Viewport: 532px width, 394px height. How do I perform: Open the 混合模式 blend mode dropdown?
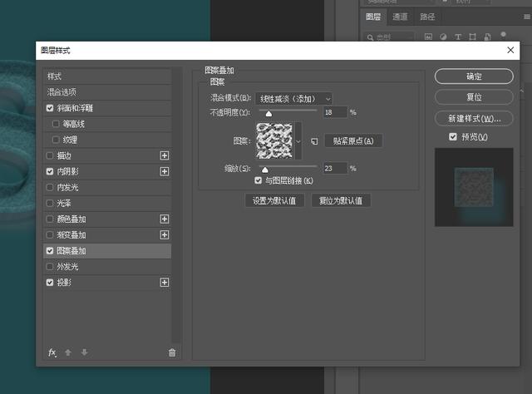(x=293, y=99)
